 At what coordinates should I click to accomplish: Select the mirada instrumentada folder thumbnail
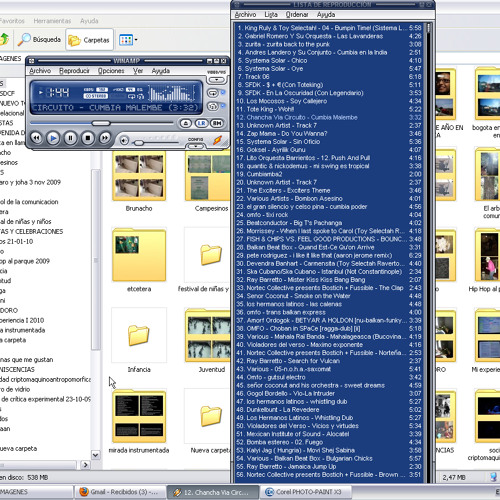(x=139, y=416)
